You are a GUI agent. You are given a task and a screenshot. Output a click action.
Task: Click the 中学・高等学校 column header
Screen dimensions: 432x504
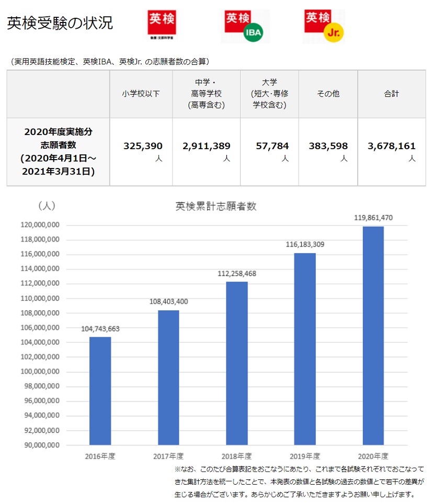tap(206, 94)
